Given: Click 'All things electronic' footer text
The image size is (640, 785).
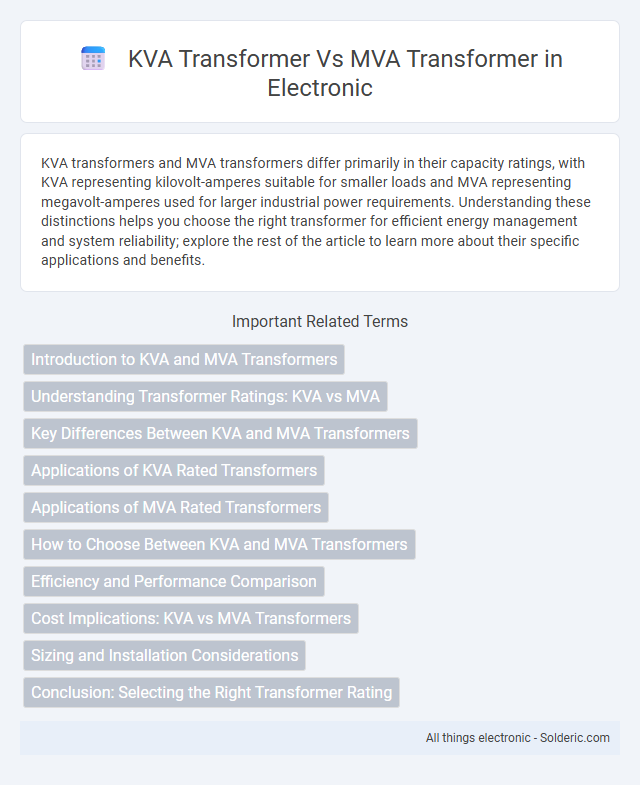Looking at the screenshot, I should tap(478, 738).
